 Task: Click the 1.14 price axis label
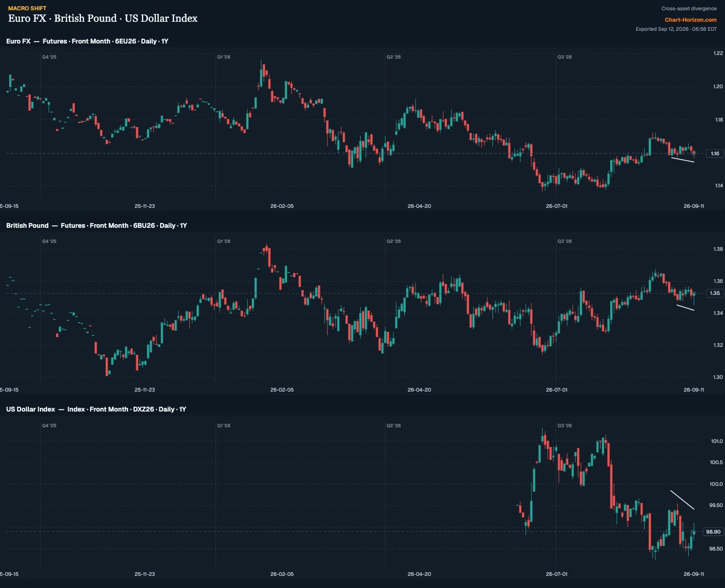pos(718,185)
